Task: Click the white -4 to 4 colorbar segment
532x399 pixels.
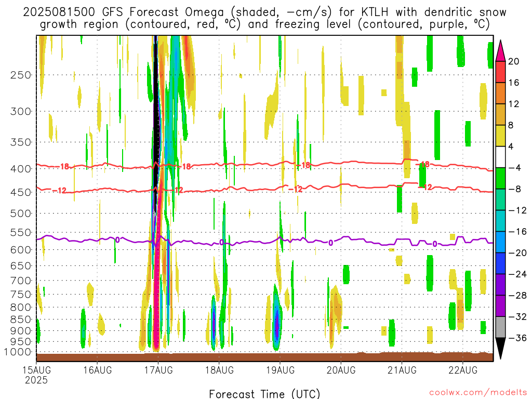Action: [500, 157]
